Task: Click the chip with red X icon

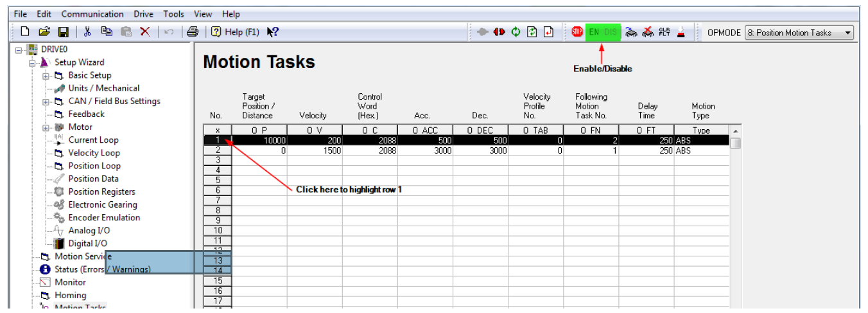Action: [x=648, y=32]
